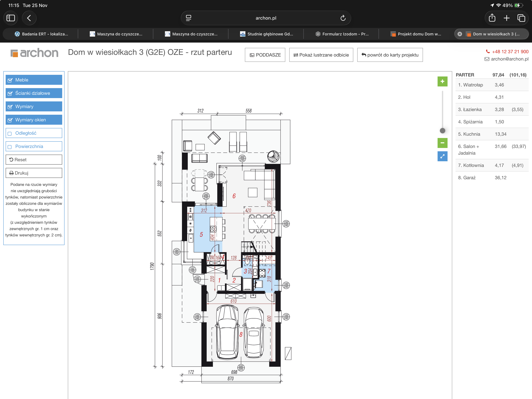Image resolution: width=532 pixels, height=399 pixels.
Task: Go back with Safari back arrow
Action: pos(29,18)
